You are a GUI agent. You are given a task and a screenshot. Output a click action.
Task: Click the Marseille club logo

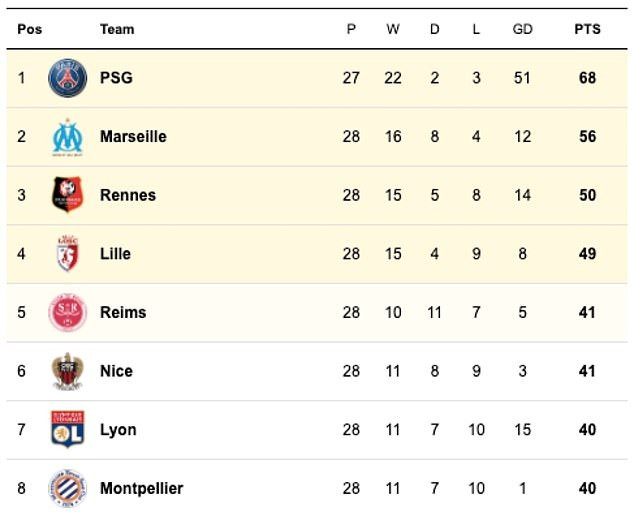[68, 137]
